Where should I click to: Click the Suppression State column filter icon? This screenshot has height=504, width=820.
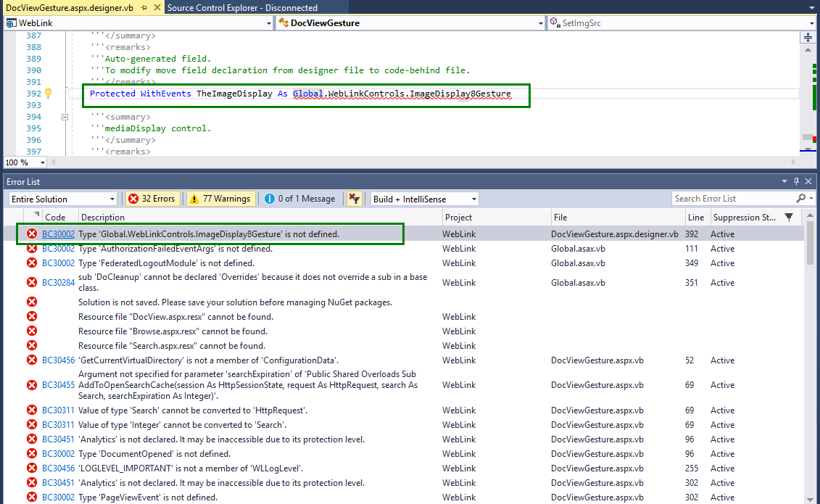tap(790, 217)
